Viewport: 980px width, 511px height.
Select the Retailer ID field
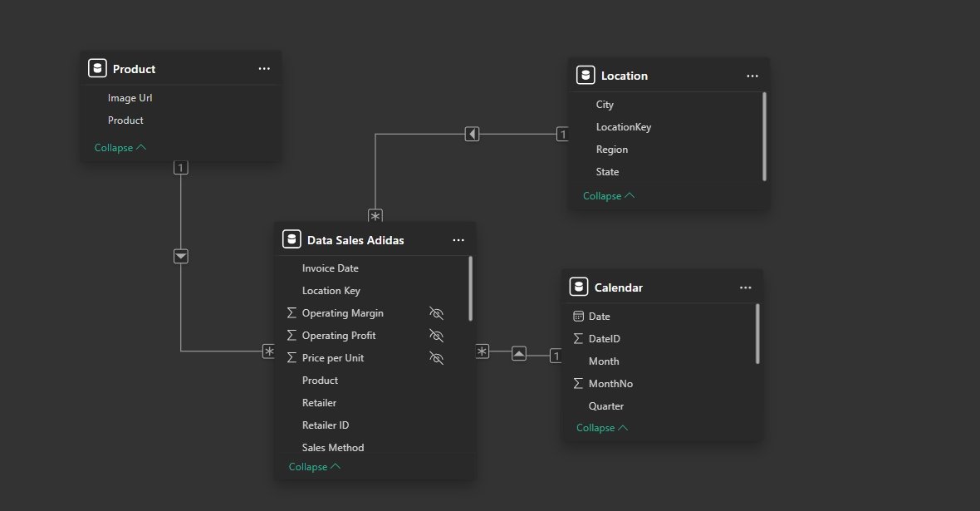tap(326, 425)
